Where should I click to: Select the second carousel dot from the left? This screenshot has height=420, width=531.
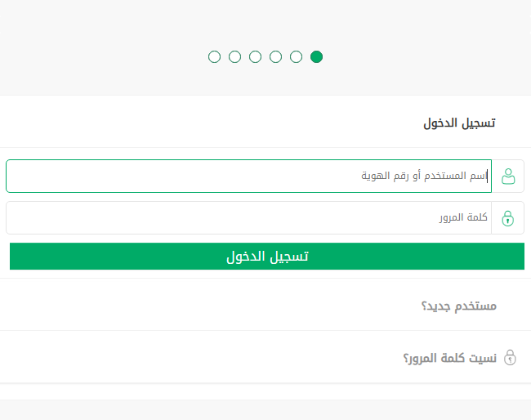pos(234,57)
